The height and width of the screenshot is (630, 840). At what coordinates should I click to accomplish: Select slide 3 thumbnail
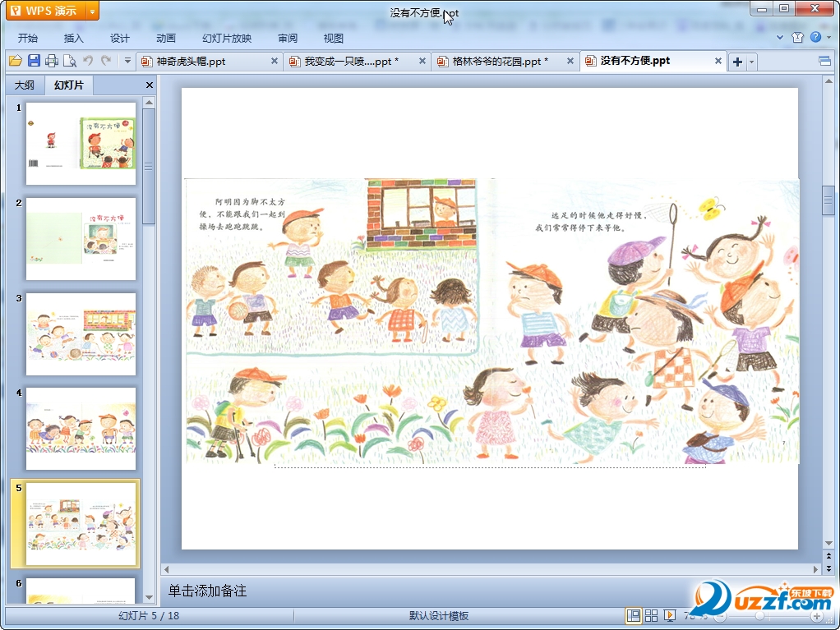click(x=81, y=334)
